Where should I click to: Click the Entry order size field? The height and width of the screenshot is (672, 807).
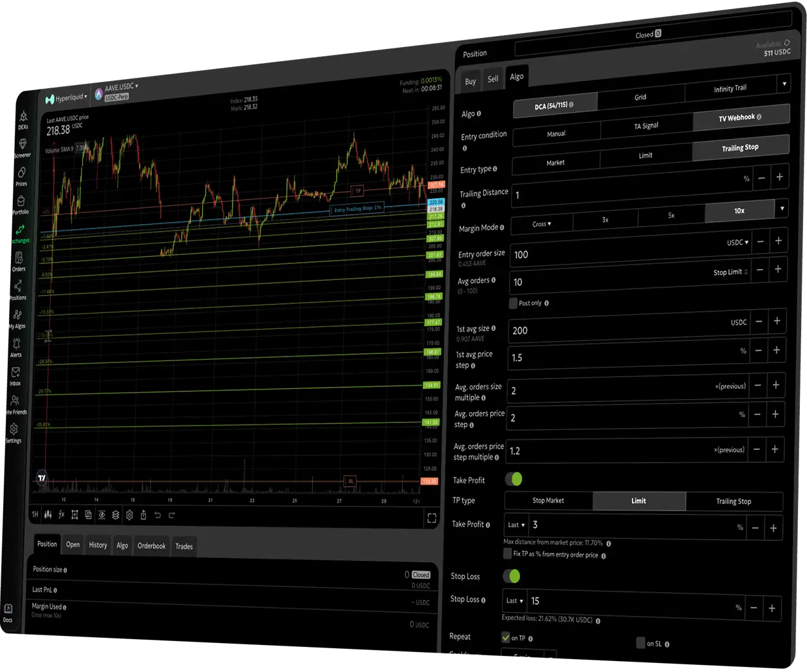coord(611,255)
